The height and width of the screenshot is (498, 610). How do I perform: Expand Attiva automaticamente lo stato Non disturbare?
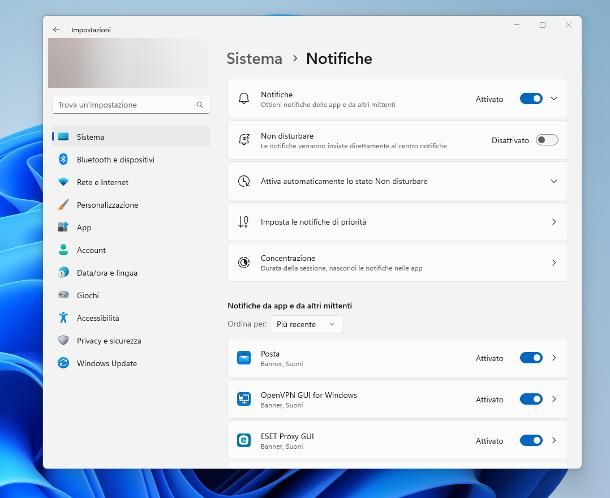pos(554,181)
